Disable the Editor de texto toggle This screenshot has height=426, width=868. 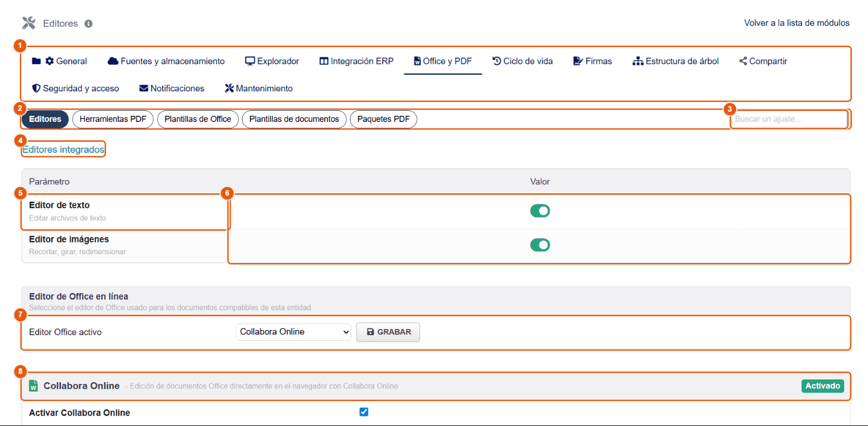(540, 211)
